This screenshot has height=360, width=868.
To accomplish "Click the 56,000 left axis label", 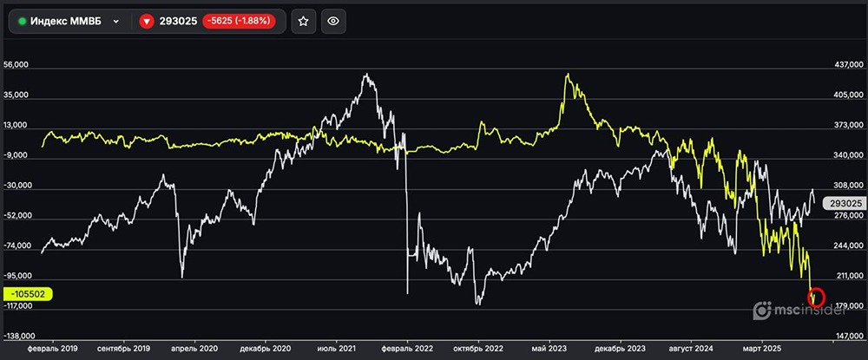I will coord(16,65).
